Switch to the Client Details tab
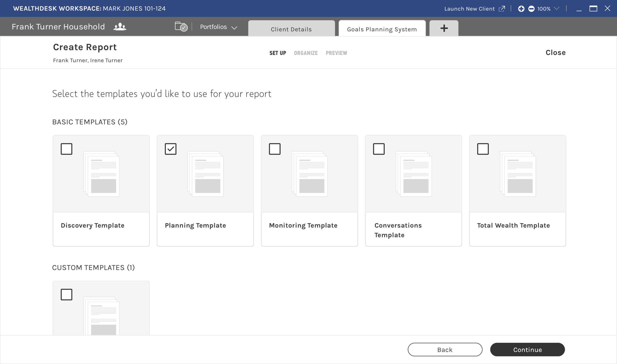 click(x=291, y=29)
